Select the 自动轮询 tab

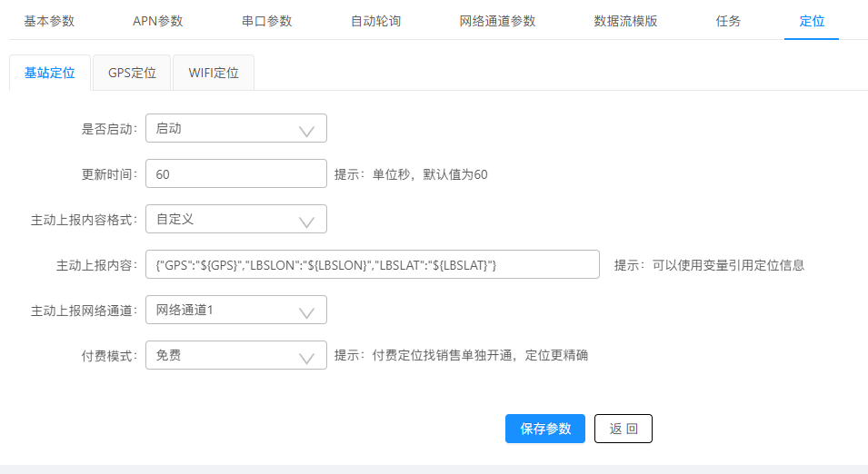point(376,21)
